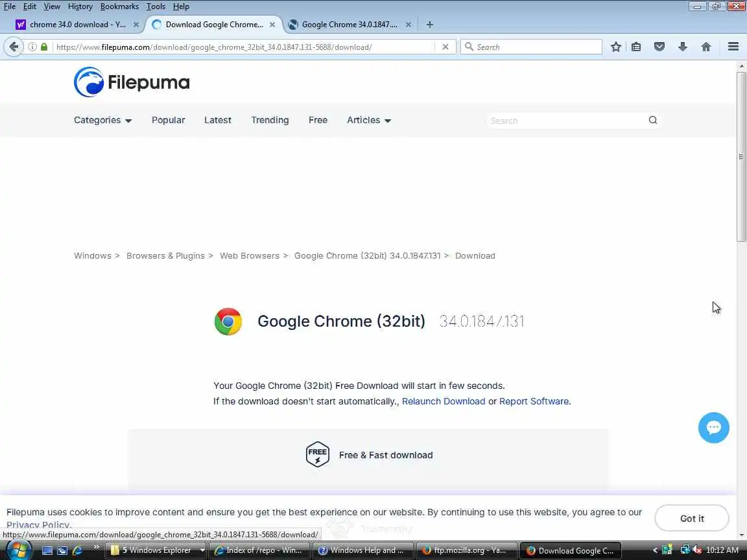Open the Windows Start orb
This screenshot has width=747, height=560.
[x=18, y=550]
